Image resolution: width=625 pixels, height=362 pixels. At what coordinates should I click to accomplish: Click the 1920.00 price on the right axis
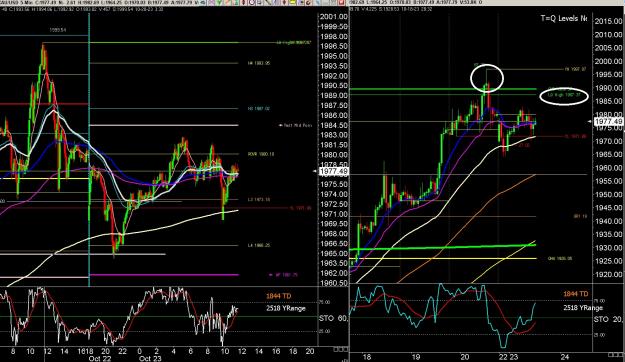point(609,274)
